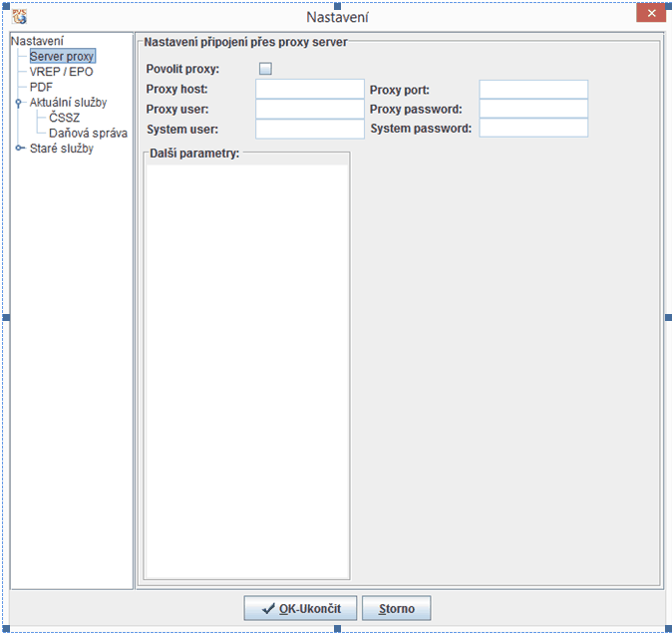
Task: Focus the Proxy port text field
Action: 533,90
